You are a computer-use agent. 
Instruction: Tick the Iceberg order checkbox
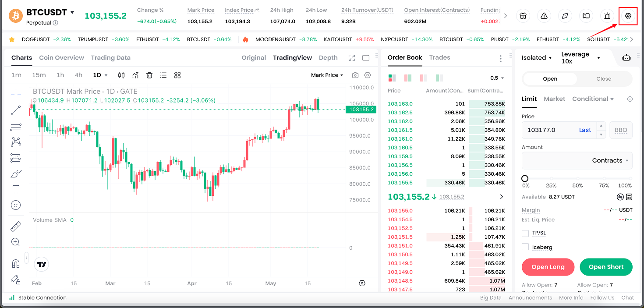(525, 247)
